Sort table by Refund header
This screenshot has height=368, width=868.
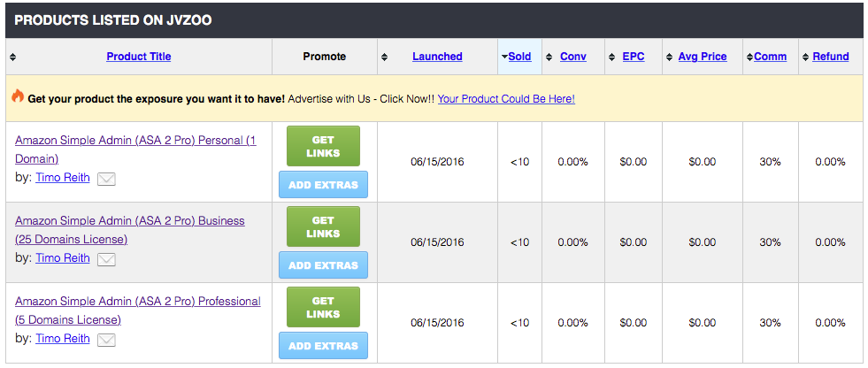[830, 57]
